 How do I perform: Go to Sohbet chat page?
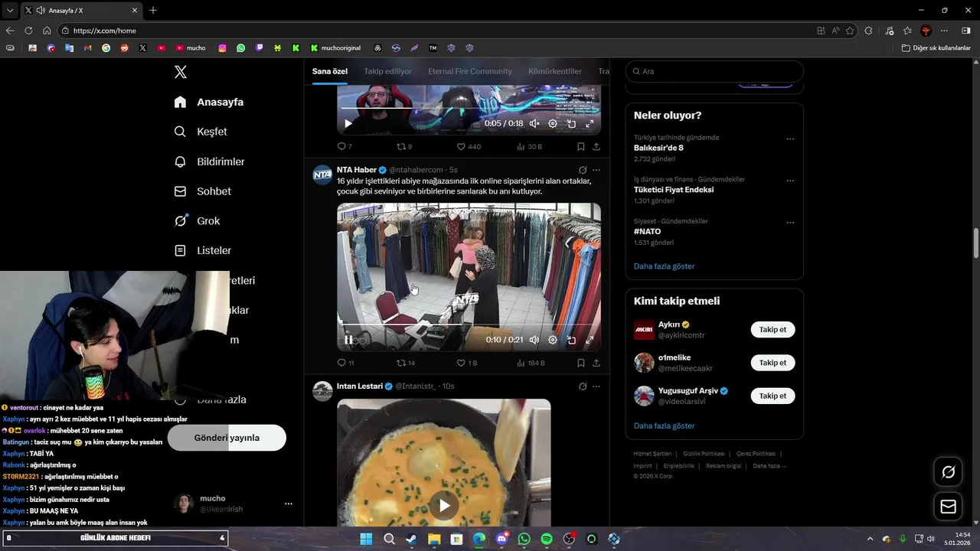click(202, 191)
